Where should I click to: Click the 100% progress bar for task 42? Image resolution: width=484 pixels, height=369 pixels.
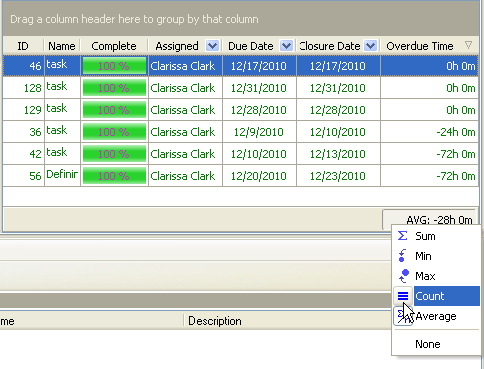pos(114,154)
